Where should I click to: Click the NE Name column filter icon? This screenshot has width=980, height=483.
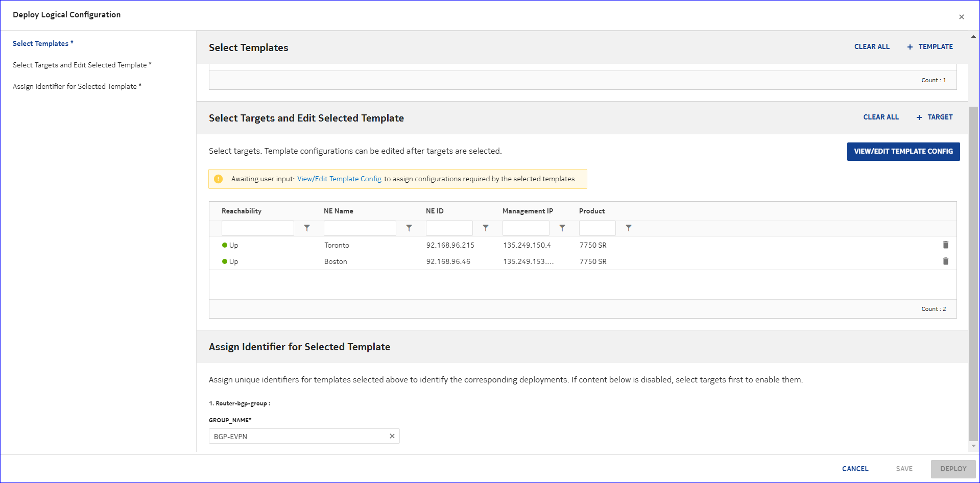[409, 228]
